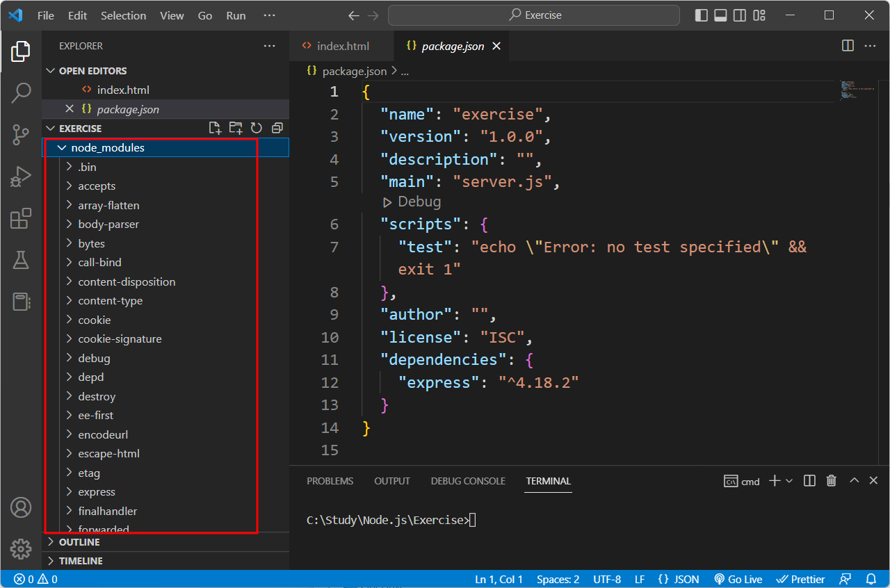Open the Extensions view icon

(21, 218)
